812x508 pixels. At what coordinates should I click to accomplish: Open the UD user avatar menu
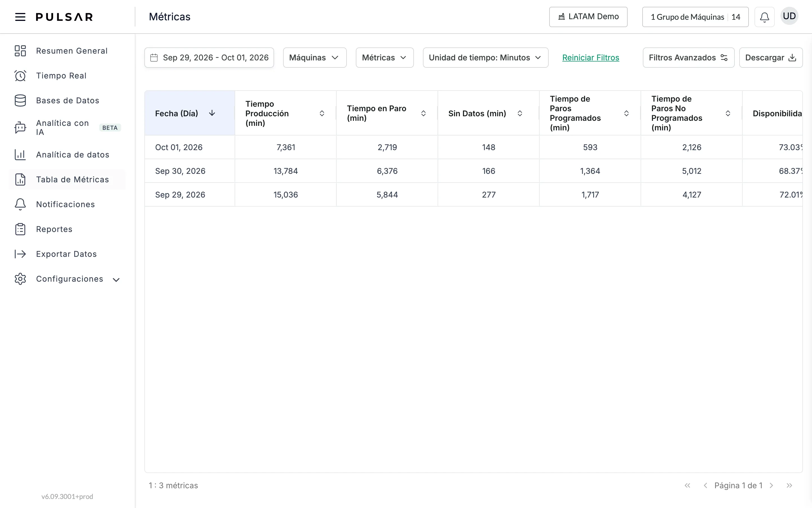789,16
